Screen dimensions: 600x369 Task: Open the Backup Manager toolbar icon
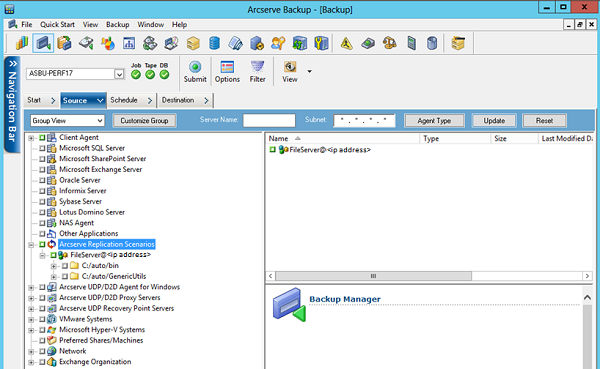(43, 43)
